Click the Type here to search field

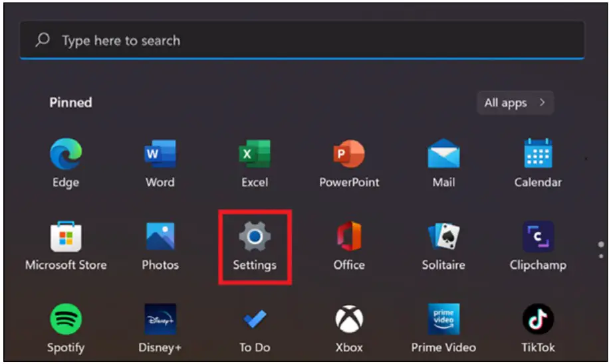[302, 40]
